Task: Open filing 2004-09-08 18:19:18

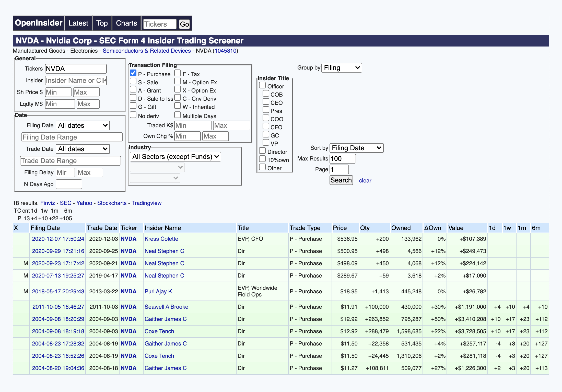Action: coord(58,331)
